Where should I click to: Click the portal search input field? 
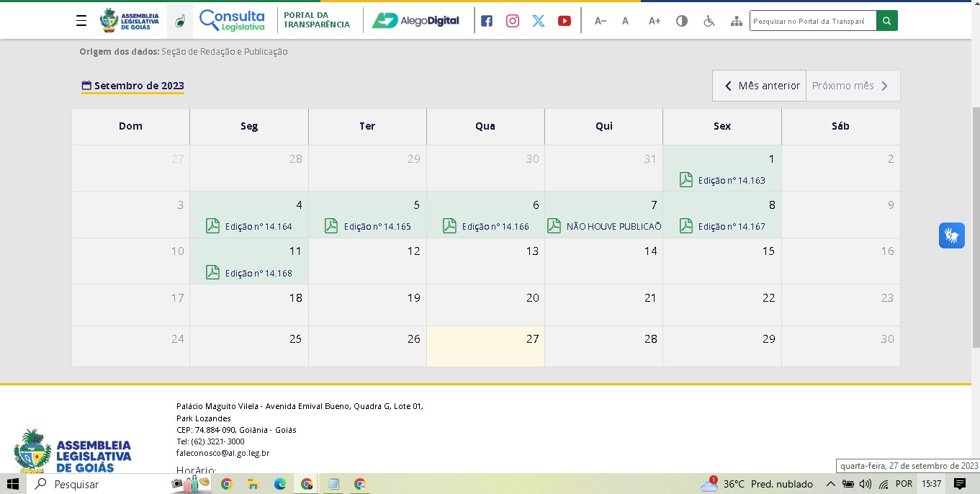coord(812,21)
